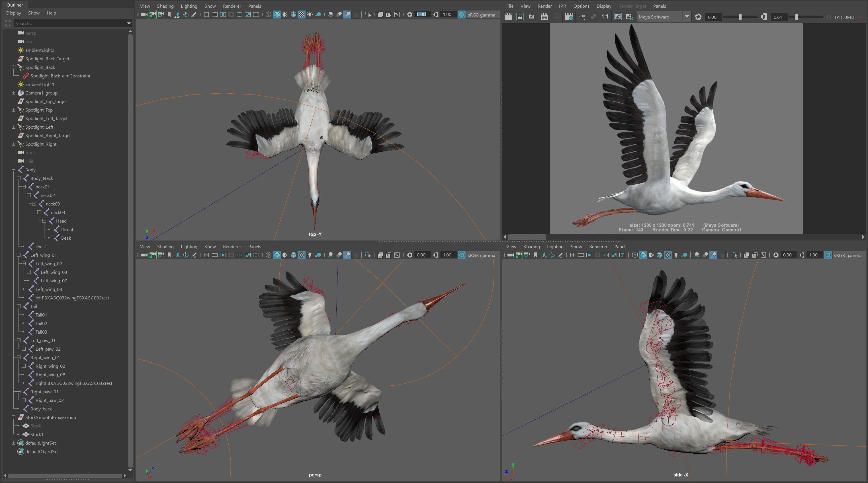
Task: Select Stork1 mesh in Outliner
Action: pos(36,435)
